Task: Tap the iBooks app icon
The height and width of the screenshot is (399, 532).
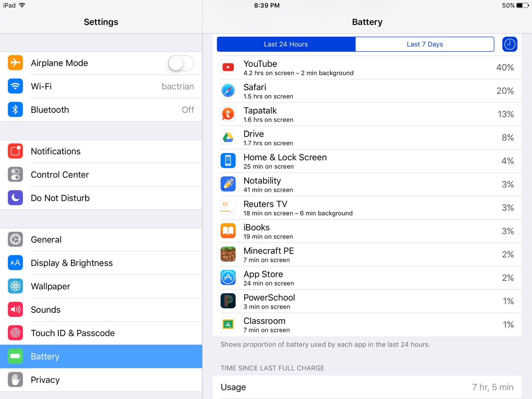Action: click(228, 231)
